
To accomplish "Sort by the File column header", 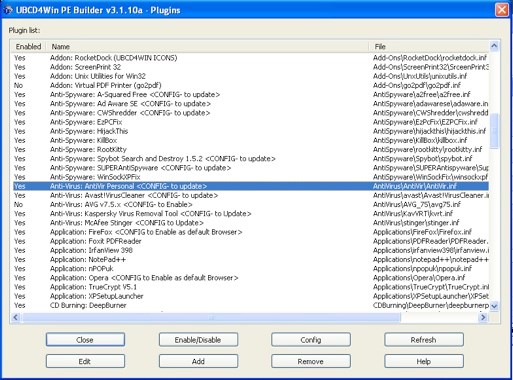I will point(428,47).
